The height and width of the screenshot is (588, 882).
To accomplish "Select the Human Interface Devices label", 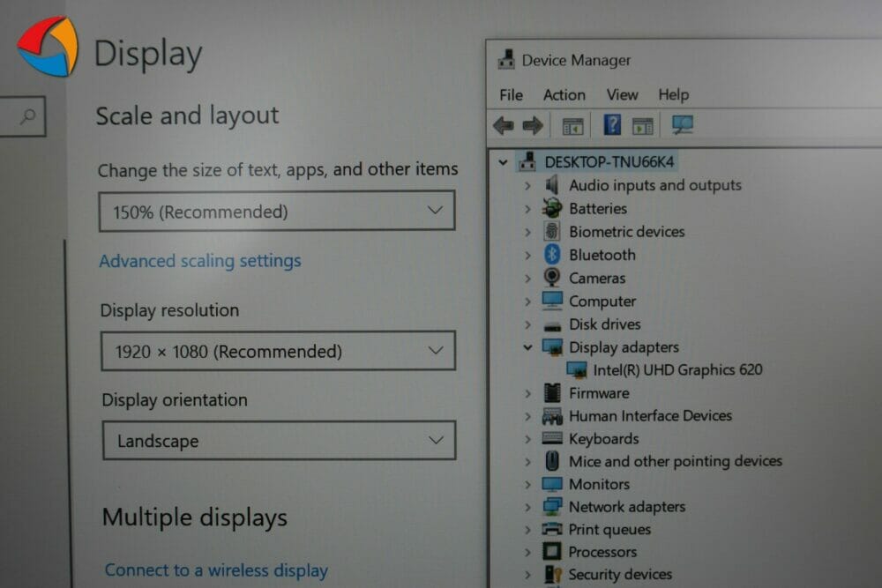I will 650,415.
